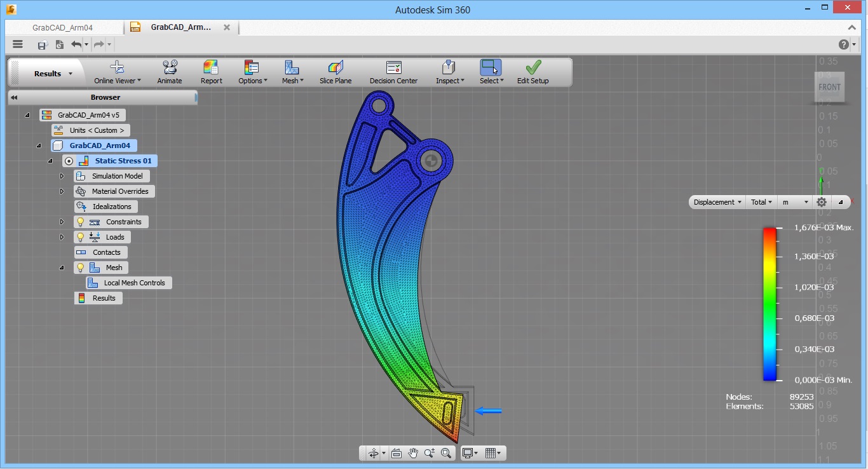This screenshot has height=469, width=868.
Task: Undo the last action
Action: 76,44
